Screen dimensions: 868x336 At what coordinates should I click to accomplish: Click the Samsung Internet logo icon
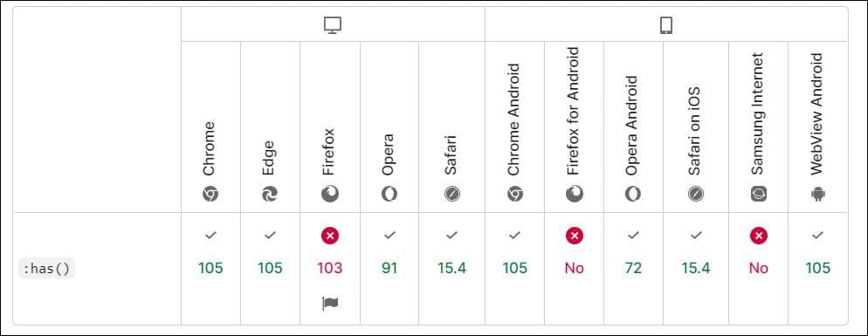click(x=758, y=194)
